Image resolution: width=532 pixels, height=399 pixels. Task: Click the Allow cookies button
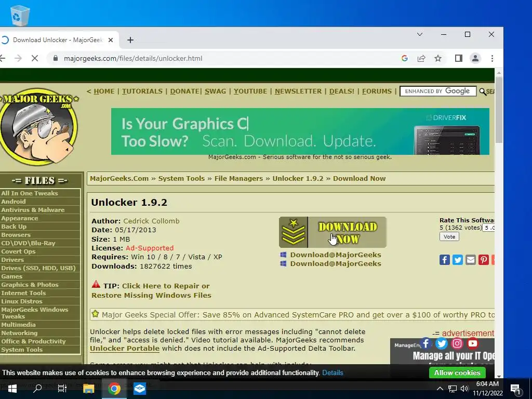point(457,373)
